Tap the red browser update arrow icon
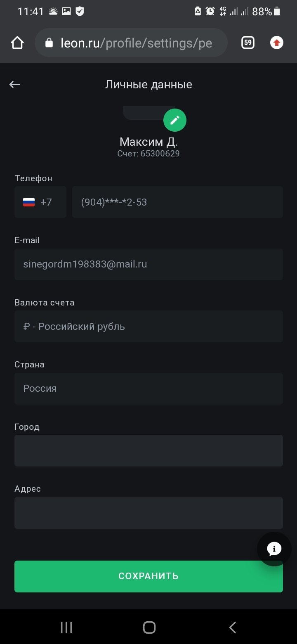The image size is (297, 644). pos(277,43)
